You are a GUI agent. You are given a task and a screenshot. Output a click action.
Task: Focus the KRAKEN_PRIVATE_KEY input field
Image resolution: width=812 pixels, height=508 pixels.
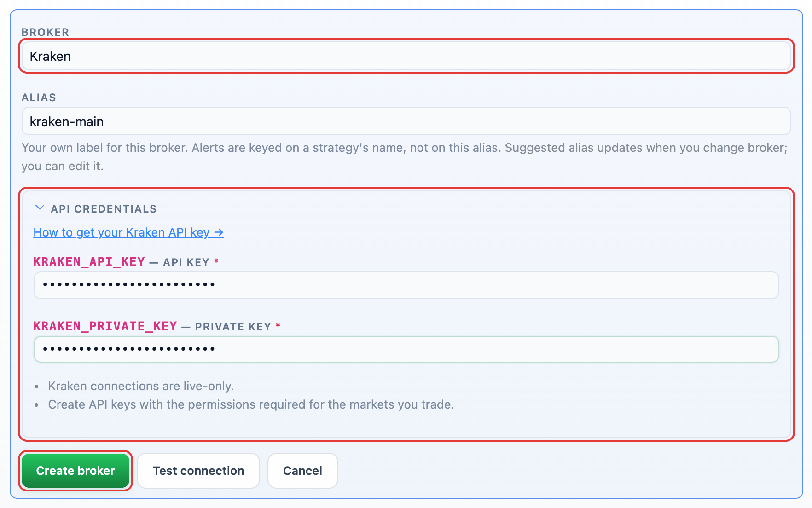[406, 349]
